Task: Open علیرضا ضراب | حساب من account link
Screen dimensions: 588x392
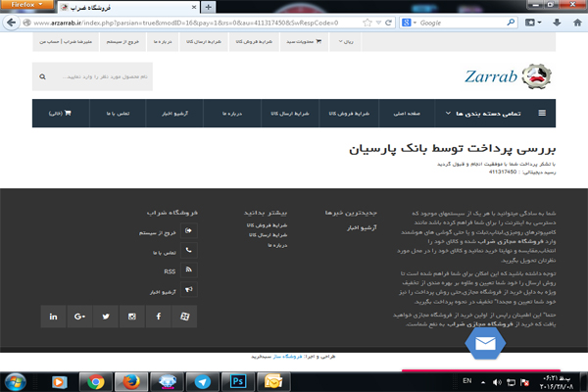Action: pos(66,41)
